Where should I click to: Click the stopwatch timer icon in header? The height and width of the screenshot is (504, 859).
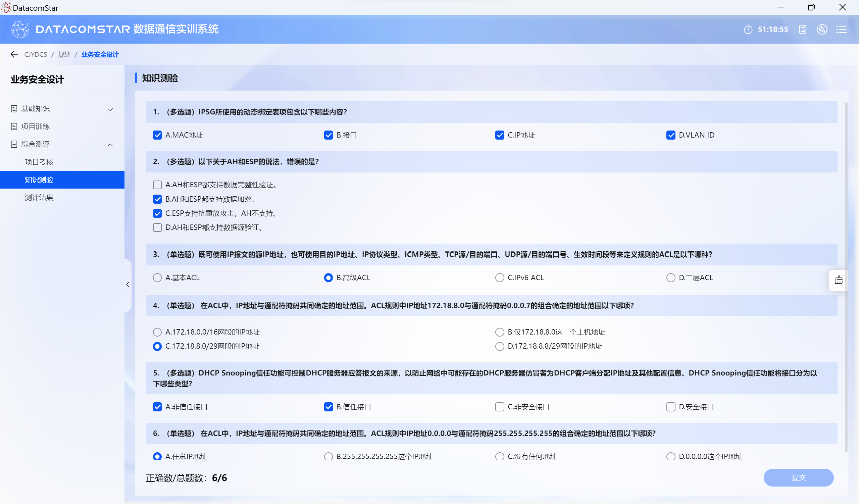pos(748,29)
